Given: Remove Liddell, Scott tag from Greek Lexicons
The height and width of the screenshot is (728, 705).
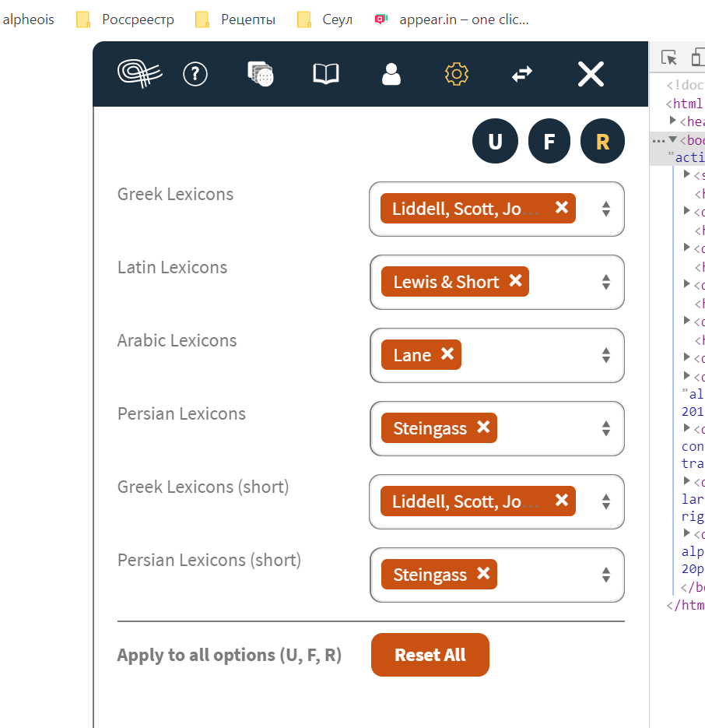Looking at the screenshot, I should click(x=562, y=207).
